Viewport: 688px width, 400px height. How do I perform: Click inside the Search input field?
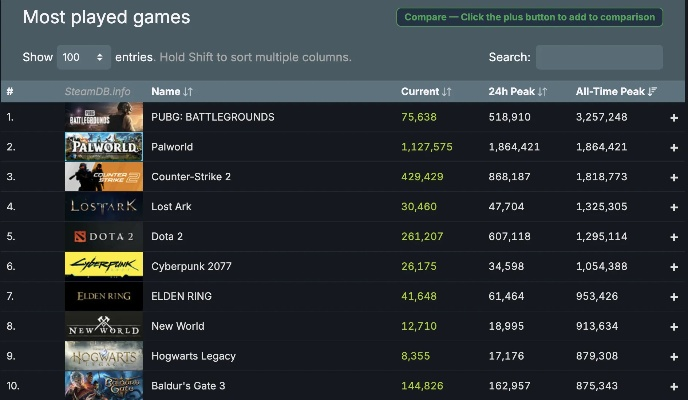pos(599,57)
